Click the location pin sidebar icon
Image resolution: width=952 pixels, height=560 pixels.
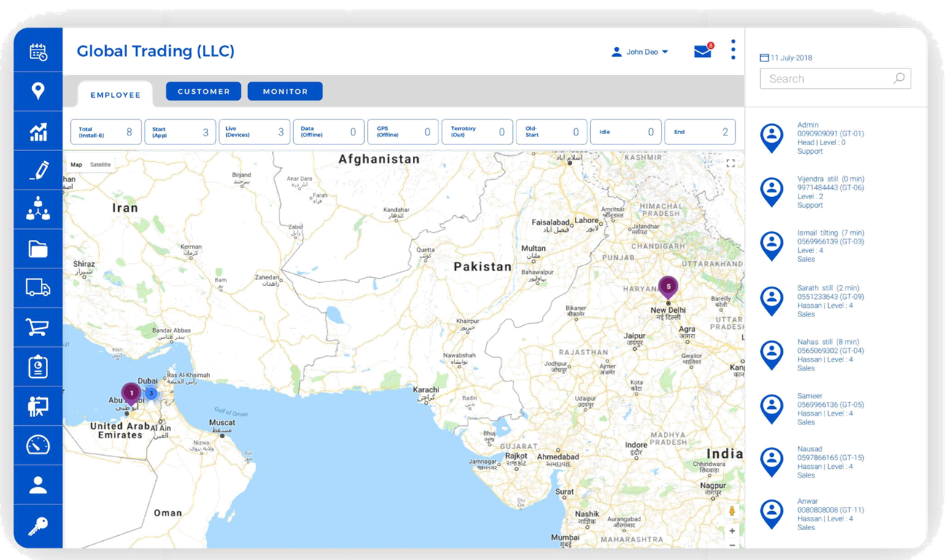click(38, 90)
